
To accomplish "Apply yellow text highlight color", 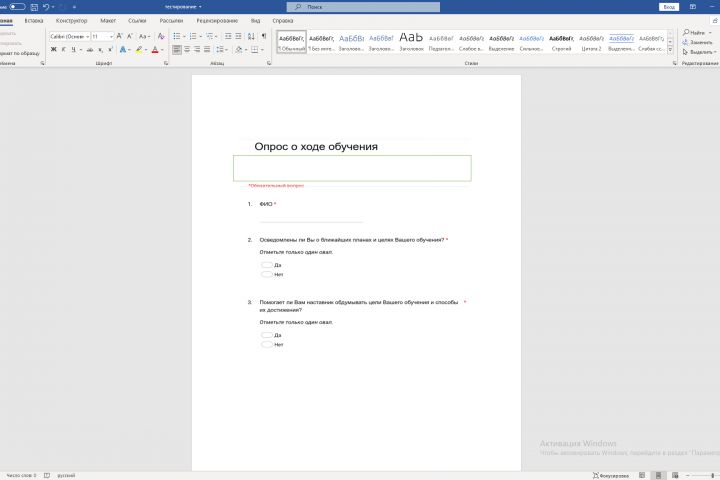I will pyautogui.click(x=139, y=49).
